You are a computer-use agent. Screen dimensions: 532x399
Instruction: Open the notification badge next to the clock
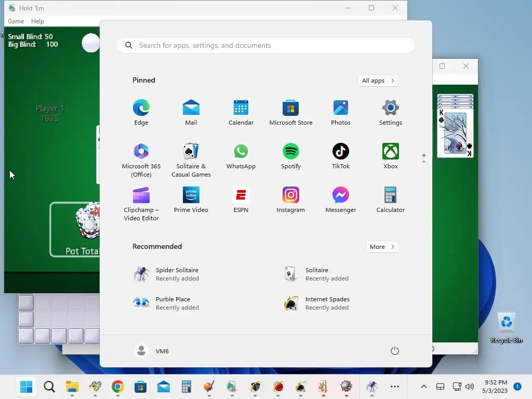tap(517, 386)
